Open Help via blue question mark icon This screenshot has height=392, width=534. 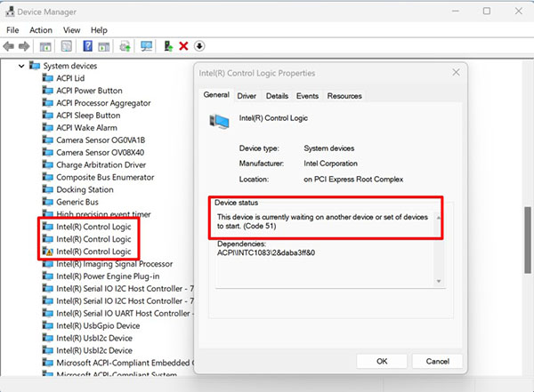point(88,45)
